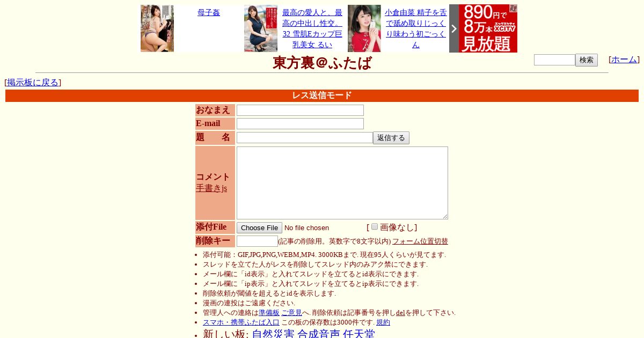Click inside the コメント text area
The height and width of the screenshot is (338, 644).
pyautogui.click(x=342, y=183)
